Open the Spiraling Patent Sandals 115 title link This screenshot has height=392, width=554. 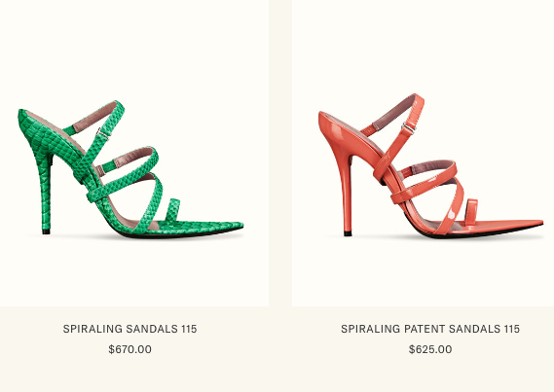430,329
